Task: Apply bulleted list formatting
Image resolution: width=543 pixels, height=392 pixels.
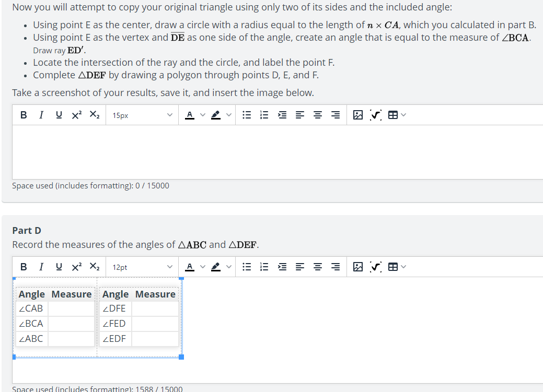Action: pos(246,115)
